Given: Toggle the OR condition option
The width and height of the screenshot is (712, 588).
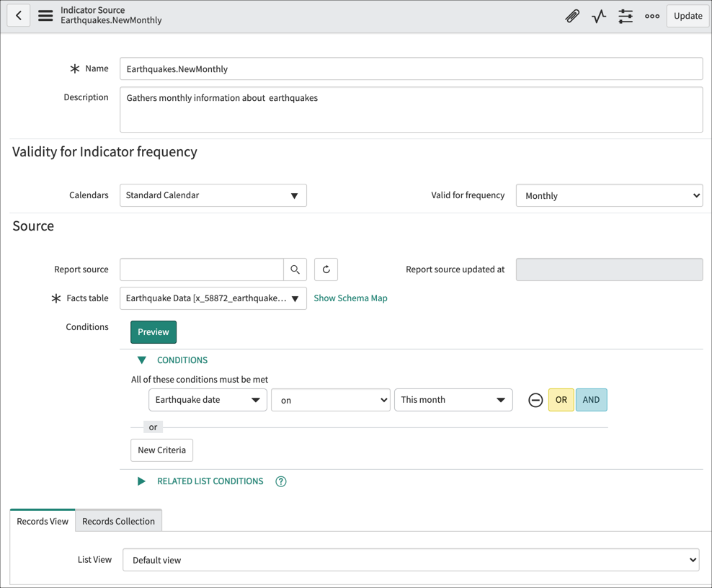Looking at the screenshot, I should pos(561,399).
